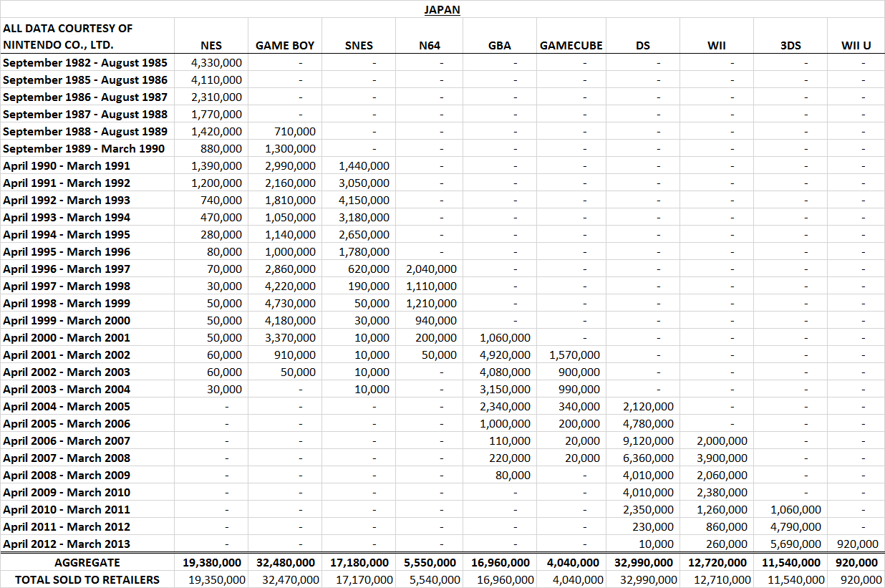Click the Game Boy cell showing 4,730,000

pos(290,303)
